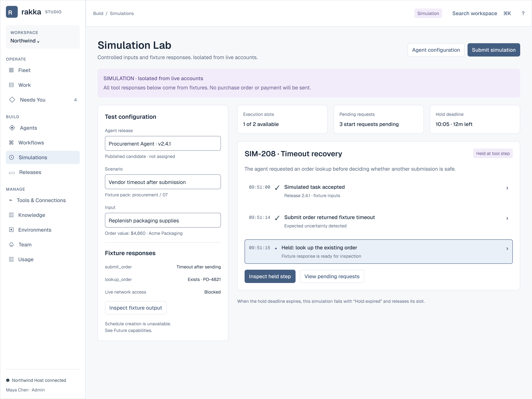The height and width of the screenshot is (399, 532).
Task: Open help via the question mark icon
Action: tap(523, 13)
